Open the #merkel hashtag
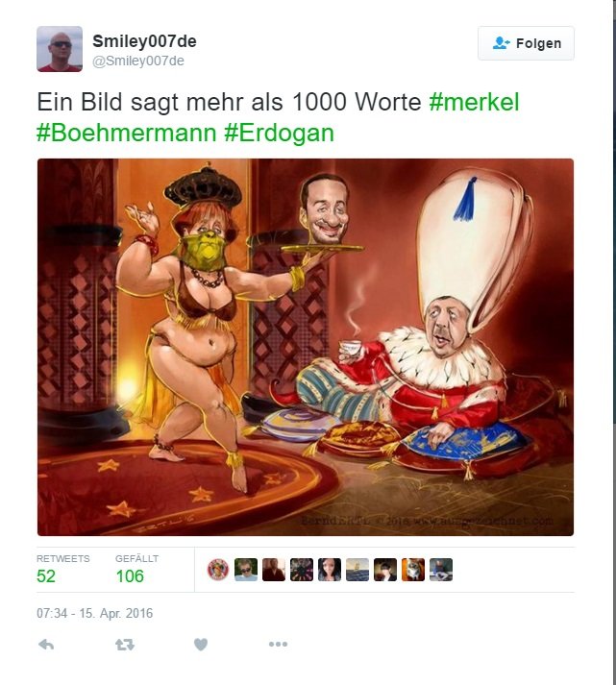Image resolution: width=616 pixels, height=685 pixels. [474, 102]
